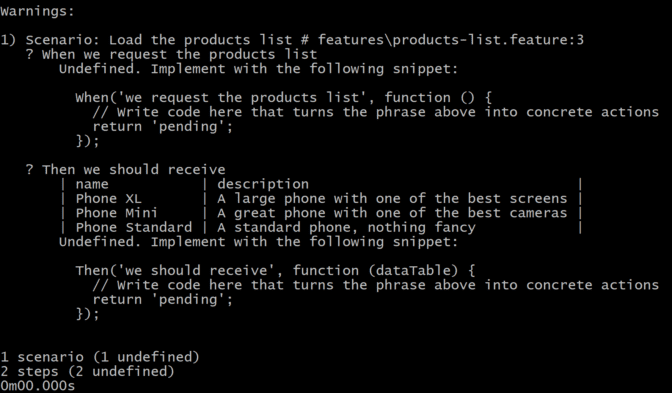The height and width of the screenshot is (393, 672).
Task: Click 'A large phone with one of the best screens'
Action: (392, 199)
